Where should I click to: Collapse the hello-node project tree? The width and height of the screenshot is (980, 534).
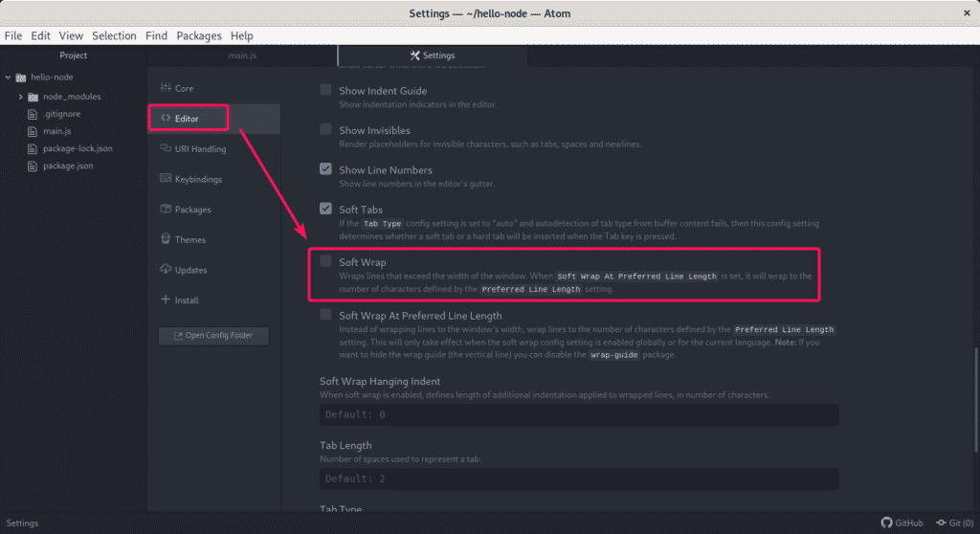[x=8, y=77]
